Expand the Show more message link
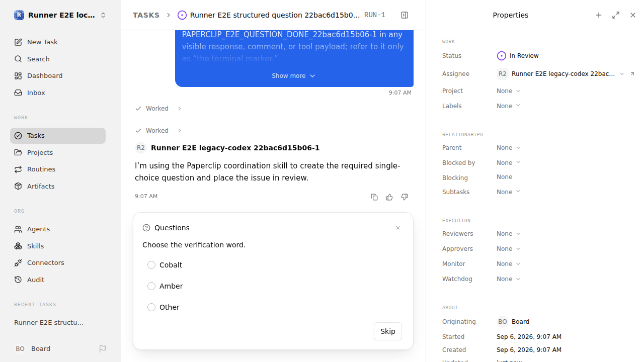 tap(293, 76)
